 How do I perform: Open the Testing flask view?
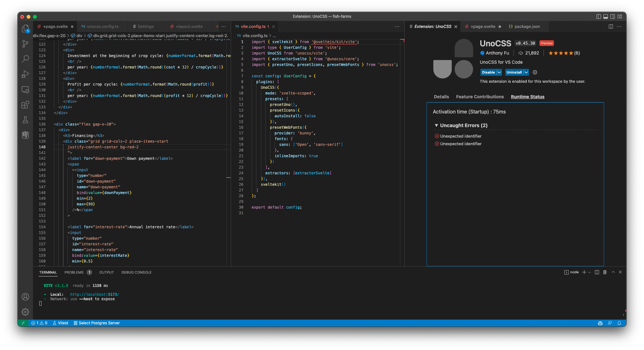click(25, 120)
